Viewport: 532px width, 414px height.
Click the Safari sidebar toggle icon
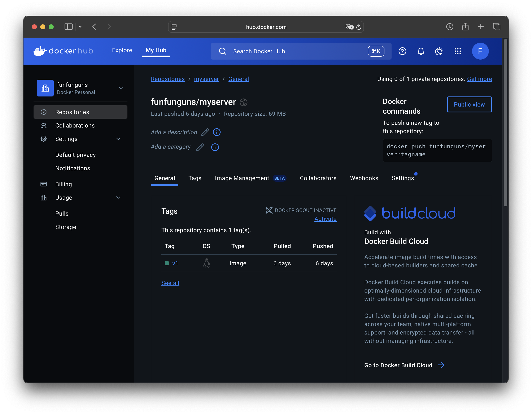(x=69, y=27)
